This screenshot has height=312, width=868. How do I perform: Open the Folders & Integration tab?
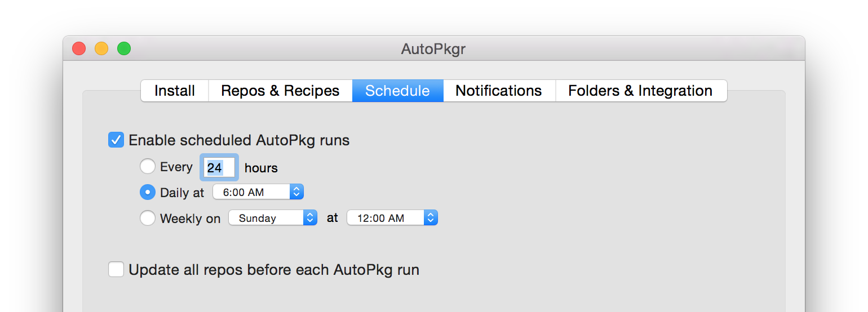click(641, 91)
